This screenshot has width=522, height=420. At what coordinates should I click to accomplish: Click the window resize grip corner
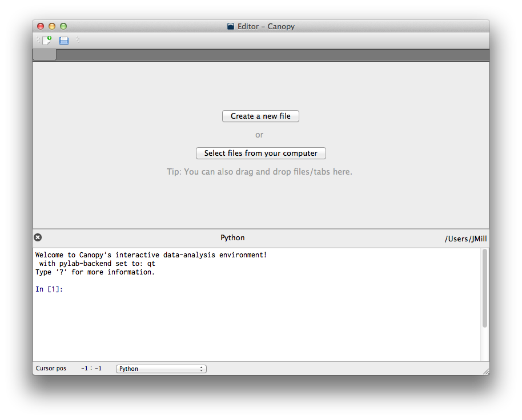[486, 371]
